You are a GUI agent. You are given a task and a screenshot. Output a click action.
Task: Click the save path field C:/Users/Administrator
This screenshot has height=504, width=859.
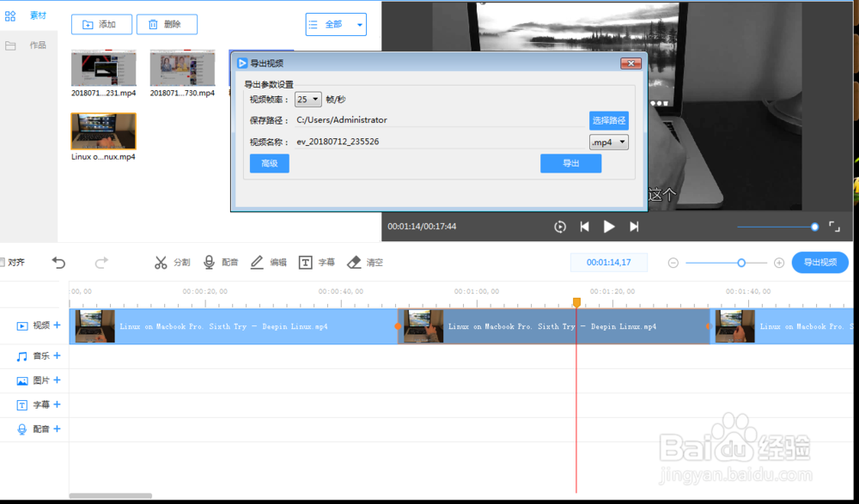coord(440,120)
